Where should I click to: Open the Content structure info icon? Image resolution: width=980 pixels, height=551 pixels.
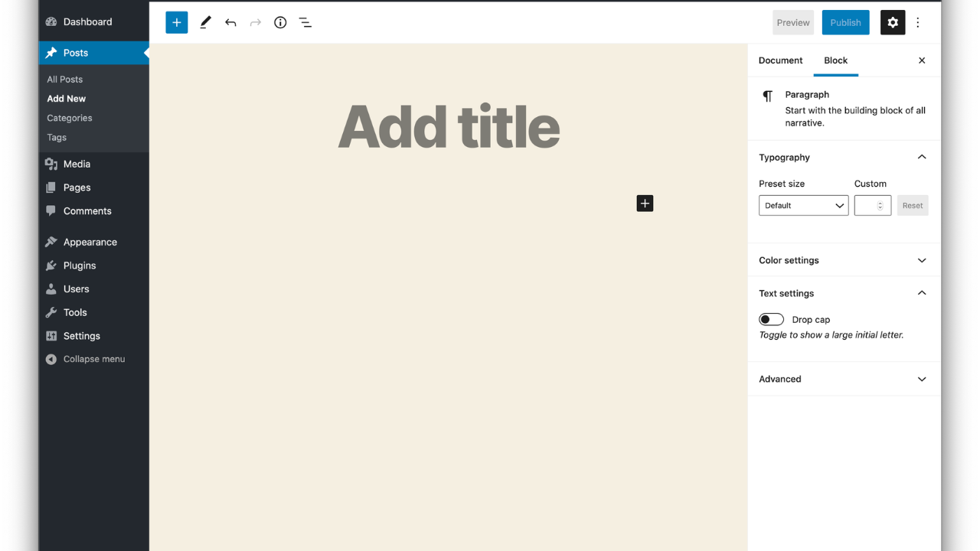(x=279, y=22)
